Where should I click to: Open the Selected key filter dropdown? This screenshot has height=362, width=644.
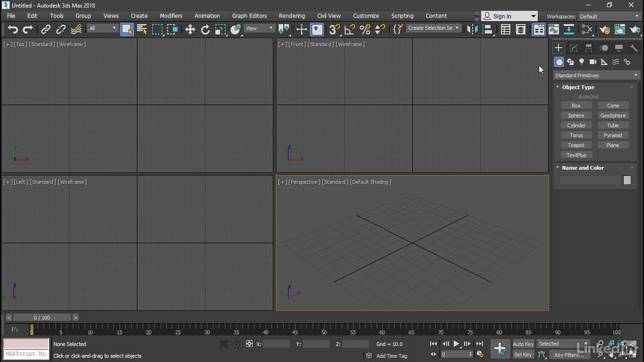coord(562,344)
